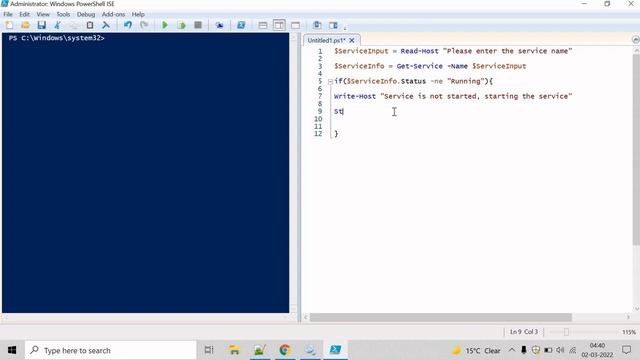Clear the console pane icon
640x360 pixels.
pos(106,25)
